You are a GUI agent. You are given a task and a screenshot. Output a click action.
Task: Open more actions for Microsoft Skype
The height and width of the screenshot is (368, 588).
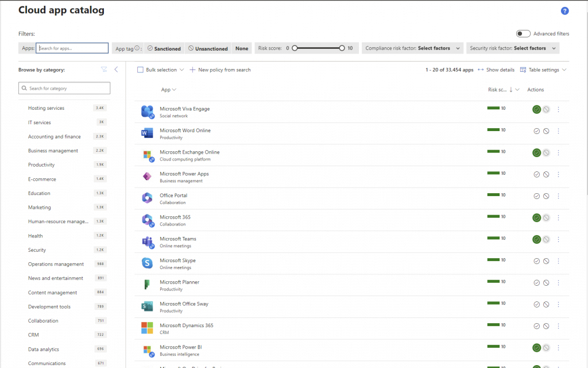(x=558, y=261)
